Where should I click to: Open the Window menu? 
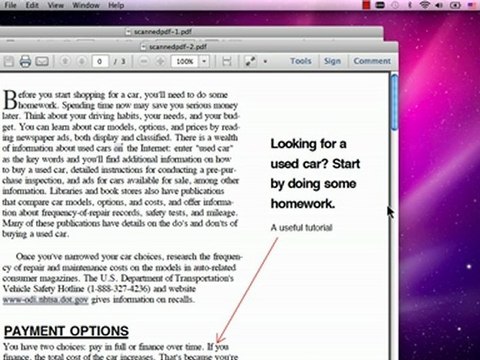tap(86, 5)
